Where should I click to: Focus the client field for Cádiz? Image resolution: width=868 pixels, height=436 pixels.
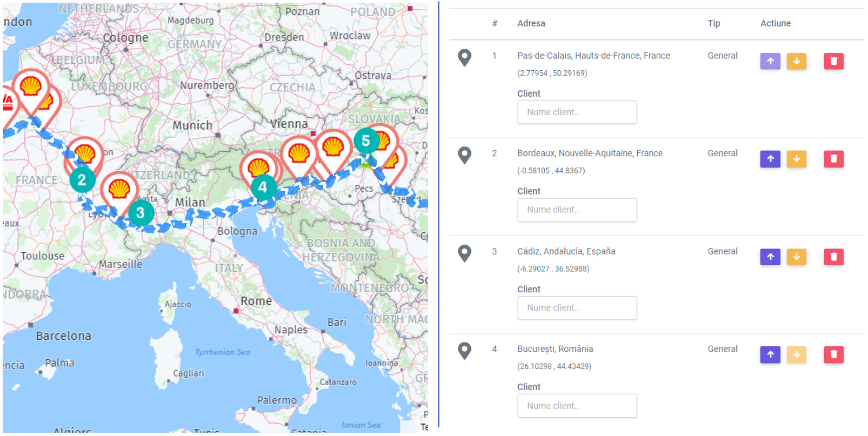click(x=577, y=308)
